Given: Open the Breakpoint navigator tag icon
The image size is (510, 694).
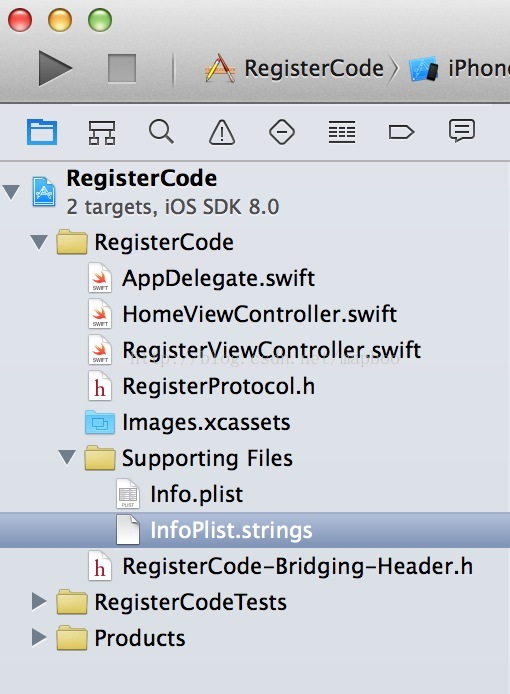Looking at the screenshot, I should click(401, 132).
